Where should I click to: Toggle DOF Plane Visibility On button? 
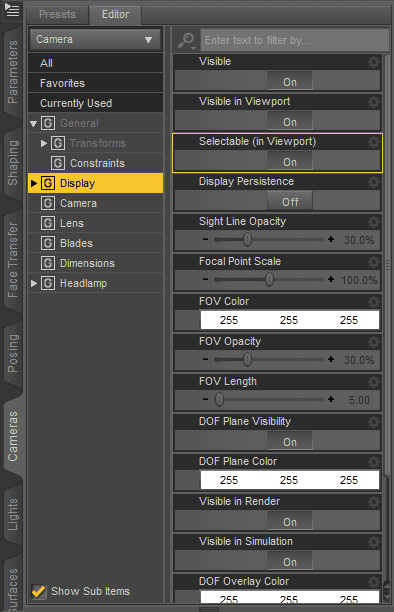(x=290, y=441)
